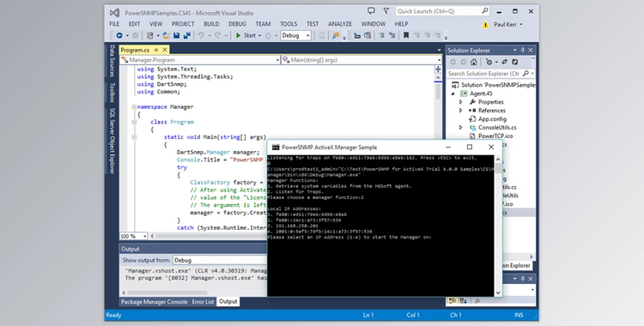Pin the Solution Explorer panel
This screenshot has width=644, height=326.
click(x=522, y=50)
